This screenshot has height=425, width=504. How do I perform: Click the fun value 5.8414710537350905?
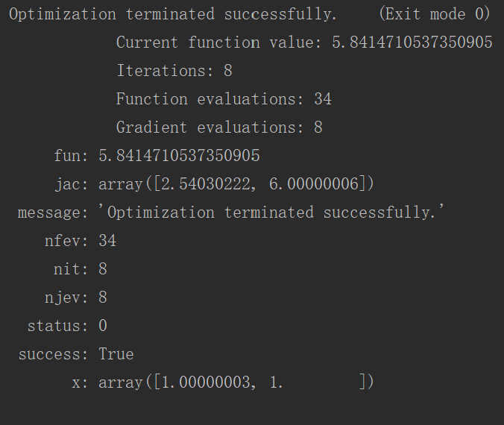(x=179, y=156)
